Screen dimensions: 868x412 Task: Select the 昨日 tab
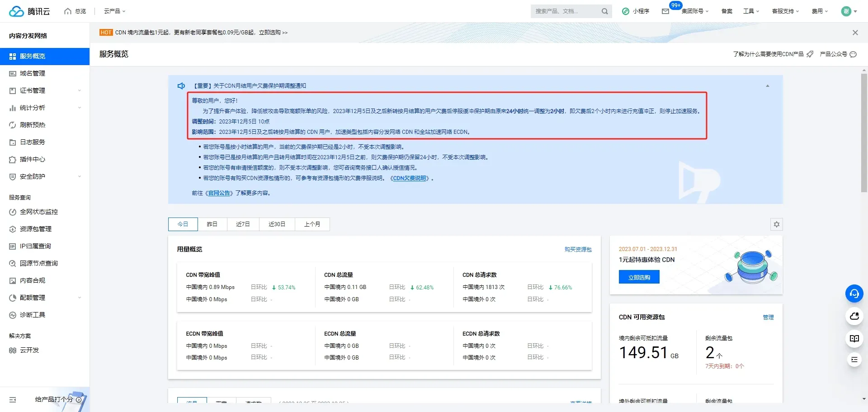pyautogui.click(x=212, y=224)
